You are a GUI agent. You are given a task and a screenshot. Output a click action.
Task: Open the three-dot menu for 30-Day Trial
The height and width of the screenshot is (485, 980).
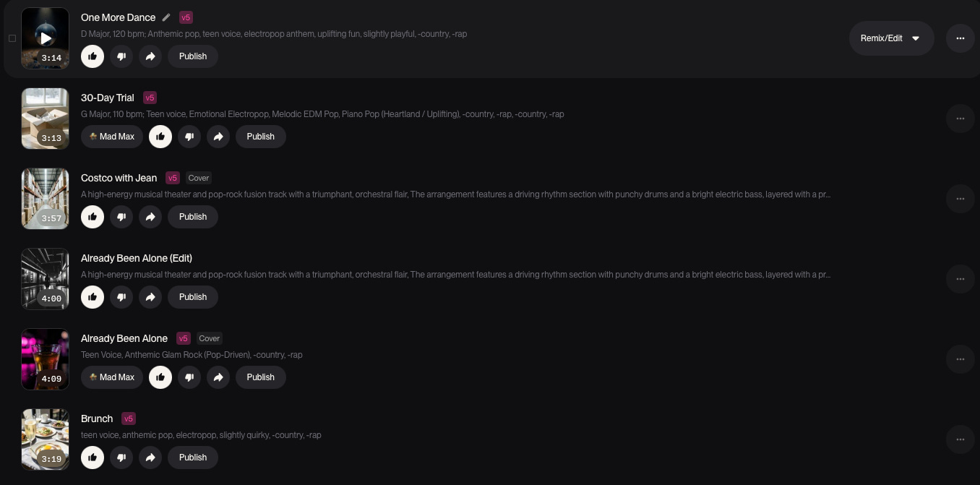click(960, 119)
